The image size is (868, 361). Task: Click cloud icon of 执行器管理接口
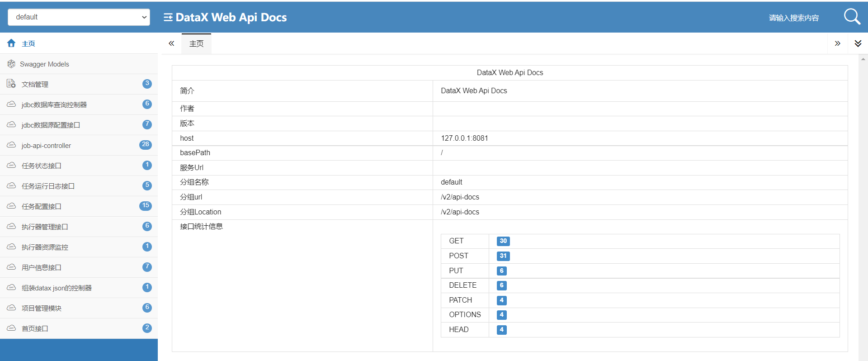(11, 226)
